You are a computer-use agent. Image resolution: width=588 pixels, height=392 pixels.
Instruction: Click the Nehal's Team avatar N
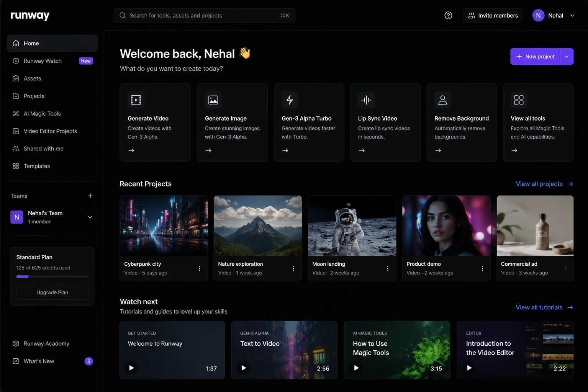pyautogui.click(x=17, y=217)
